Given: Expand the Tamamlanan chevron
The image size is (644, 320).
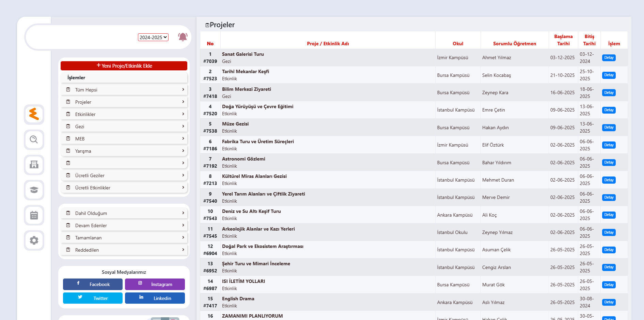Looking at the screenshot, I should [x=183, y=237].
